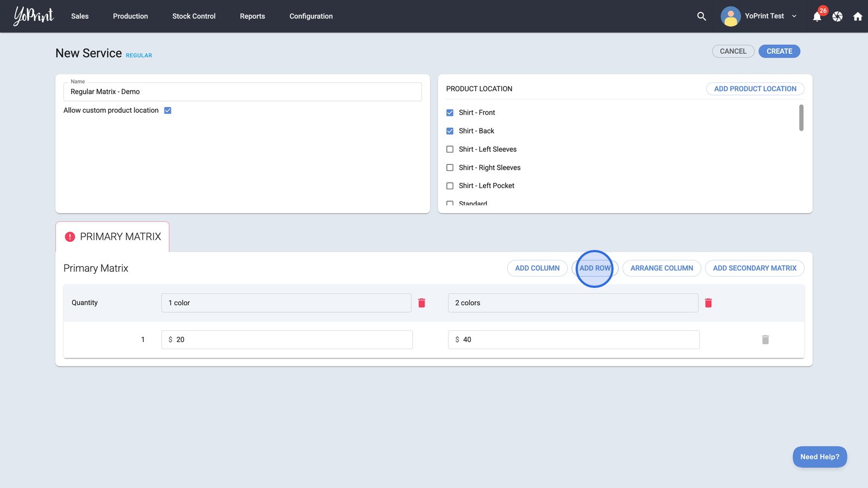Viewport: 868px width, 488px height.
Task: Open the search magnifier icon
Action: [701, 16]
